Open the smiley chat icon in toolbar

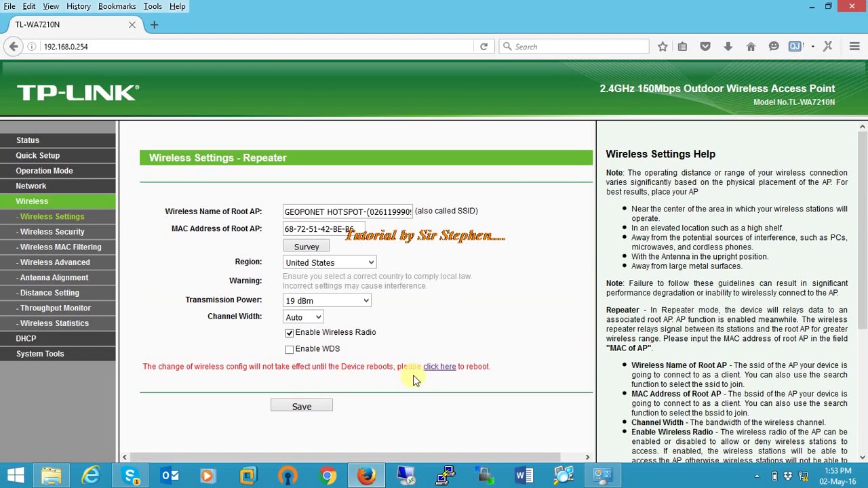[774, 46]
